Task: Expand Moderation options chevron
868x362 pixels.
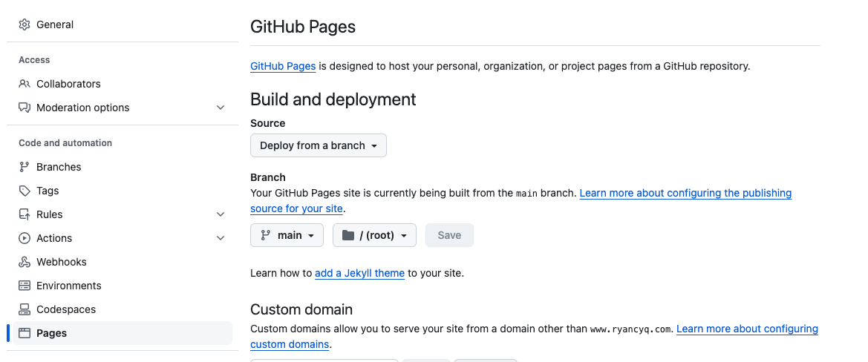Action: (x=221, y=108)
